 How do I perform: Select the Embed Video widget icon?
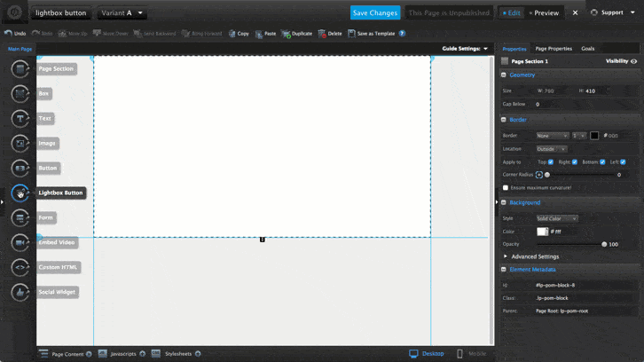[20, 242]
